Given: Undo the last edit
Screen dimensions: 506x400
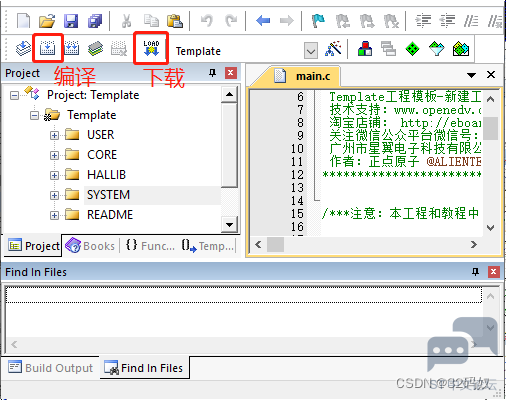Looking at the screenshot, I should (207, 21).
